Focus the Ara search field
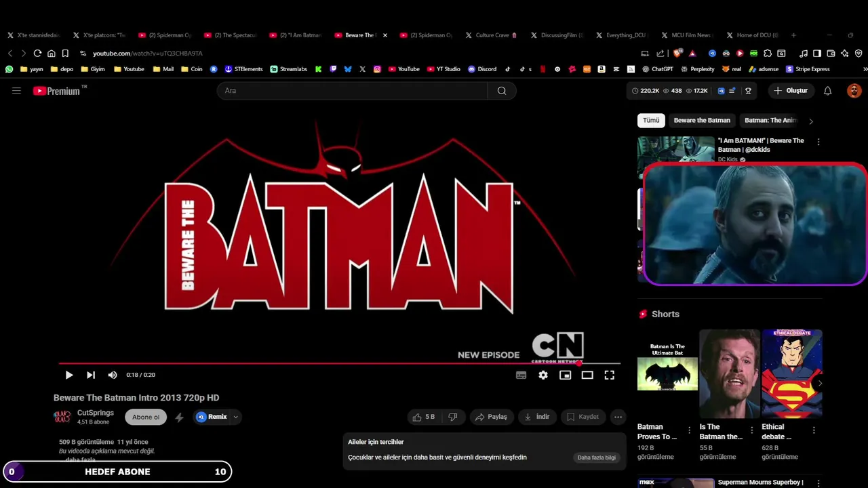 point(352,91)
